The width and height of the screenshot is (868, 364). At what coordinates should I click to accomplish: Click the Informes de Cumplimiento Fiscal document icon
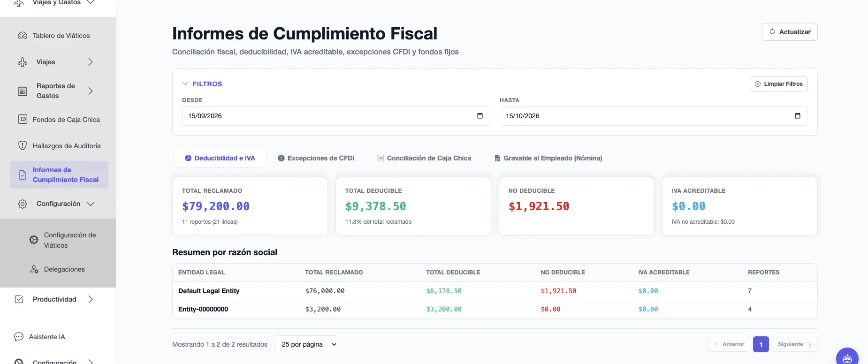pyautogui.click(x=23, y=175)
